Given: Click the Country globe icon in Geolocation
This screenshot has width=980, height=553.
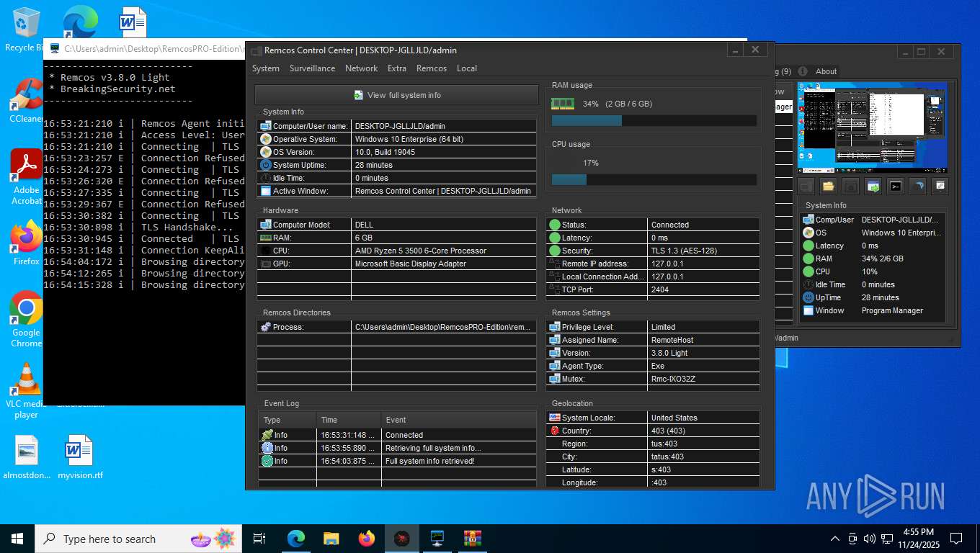Looking at the screenshot, I should tap(554, 431).
